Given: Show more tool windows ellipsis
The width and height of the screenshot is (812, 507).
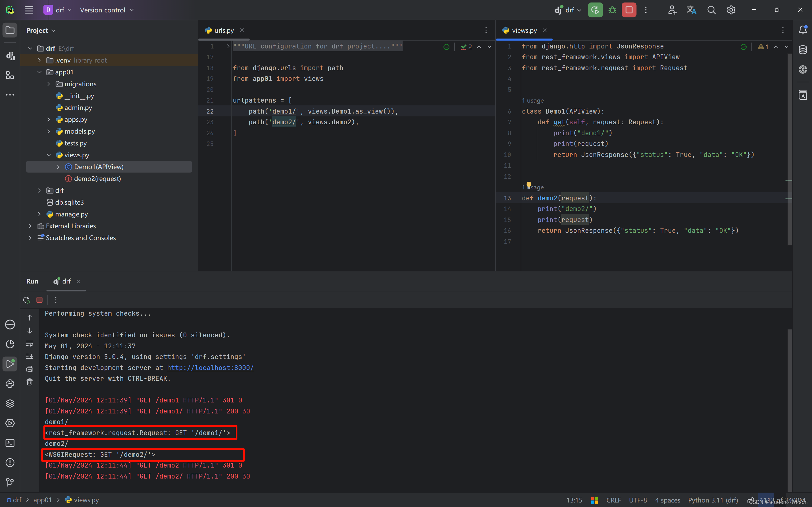Looking at the screenshot, I should pos(10,95).
